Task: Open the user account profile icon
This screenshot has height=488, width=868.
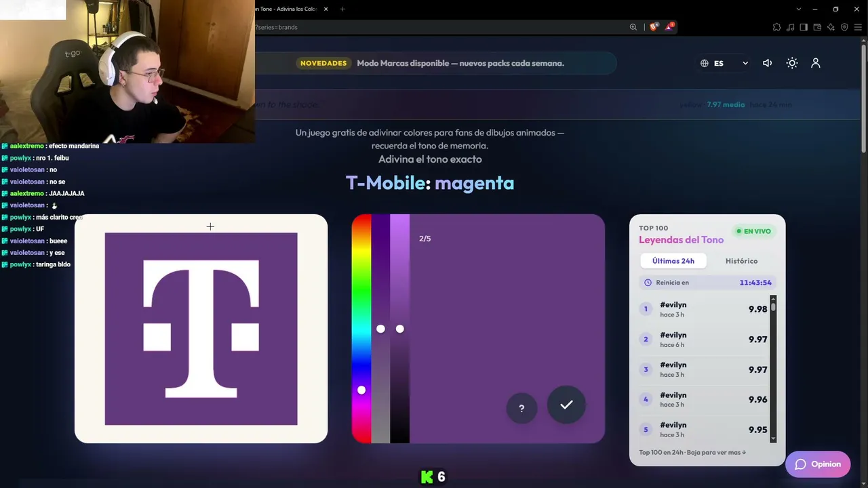Action: click(x=816, y=63)
